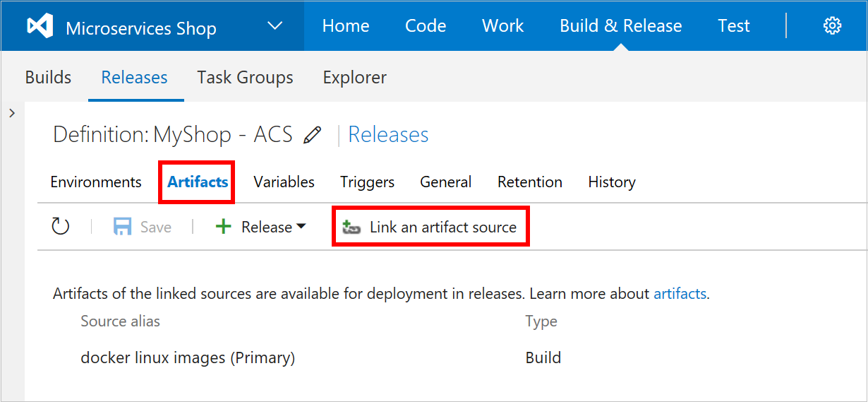This screenshot has width=868, height=402.
Task: Select Build & Release hub
Action: click(621, 26)
